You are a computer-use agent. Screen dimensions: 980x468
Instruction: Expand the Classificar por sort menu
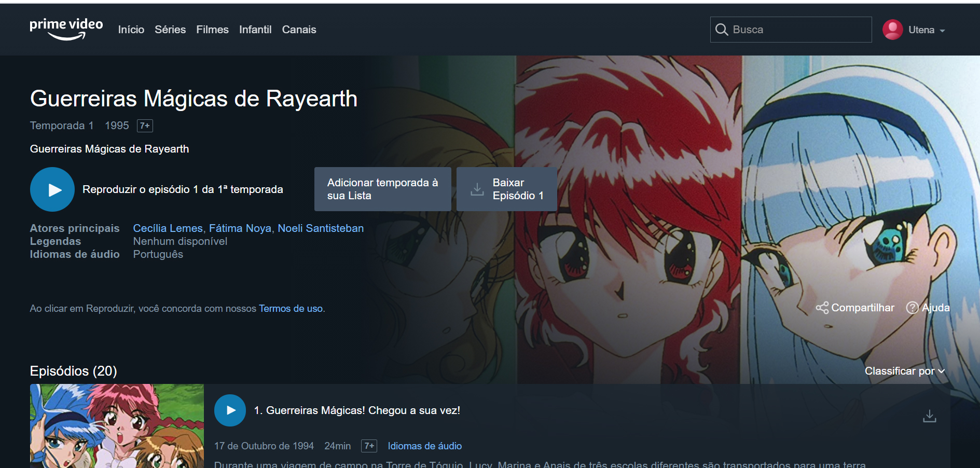904,371
